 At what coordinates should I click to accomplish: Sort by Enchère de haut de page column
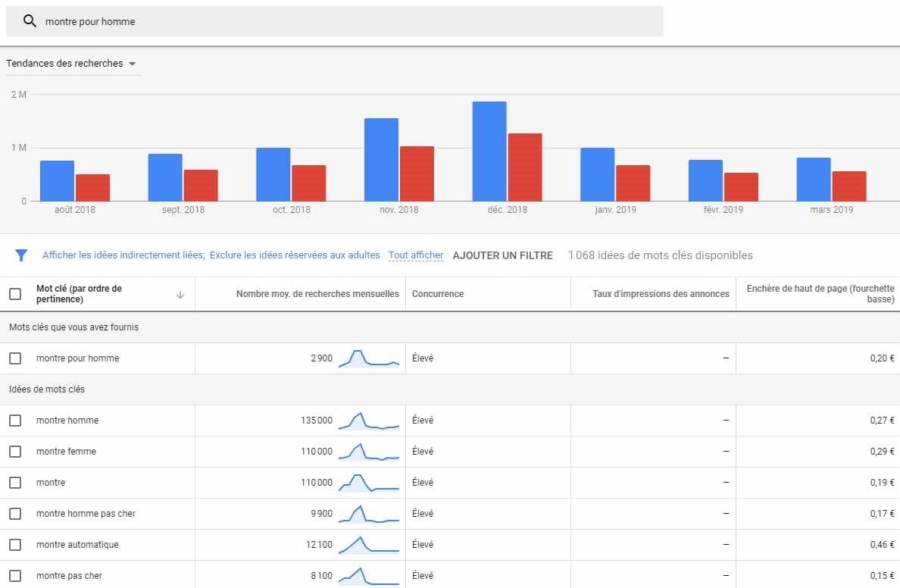820,293
